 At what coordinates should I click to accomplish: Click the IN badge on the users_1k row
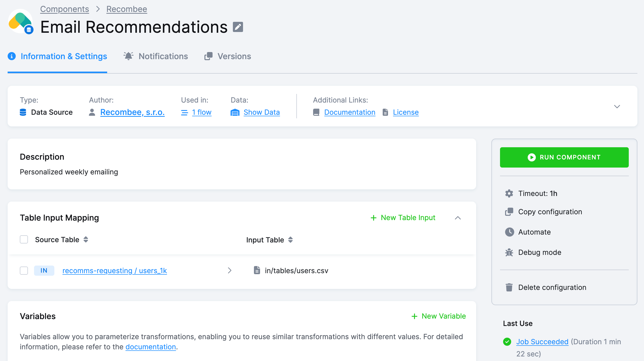pos(44,271)
